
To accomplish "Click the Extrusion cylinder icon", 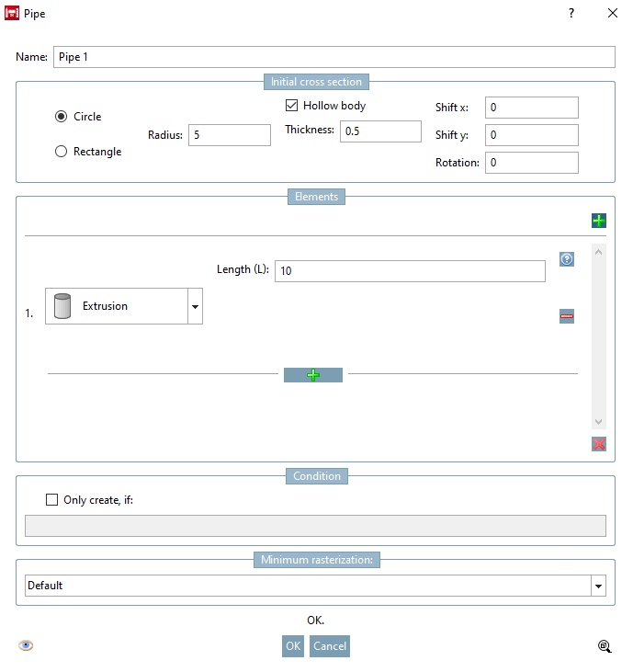I will [62, 306].
